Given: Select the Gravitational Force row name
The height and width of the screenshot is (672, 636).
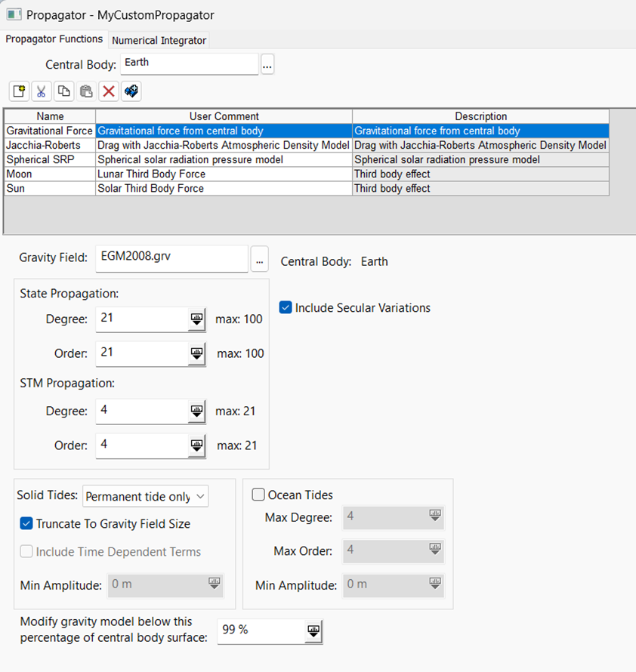Looking at the screenshot, I should pyautogui.click(x=50, y=131).
